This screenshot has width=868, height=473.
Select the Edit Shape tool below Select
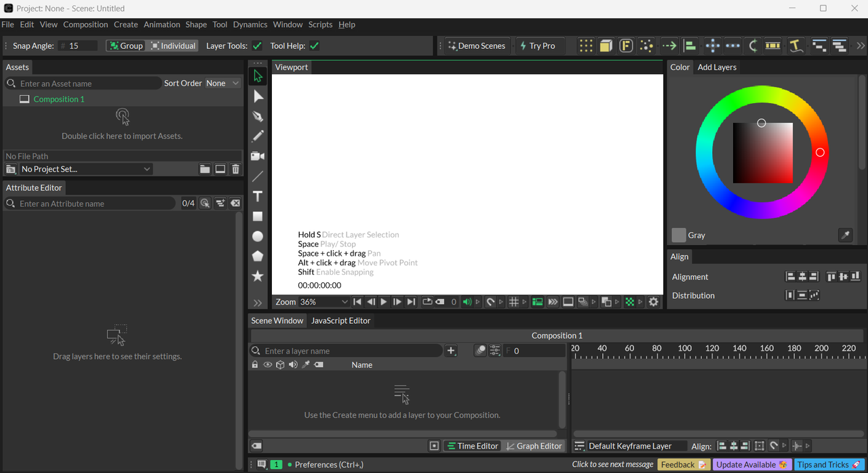[x=258, y=96]
